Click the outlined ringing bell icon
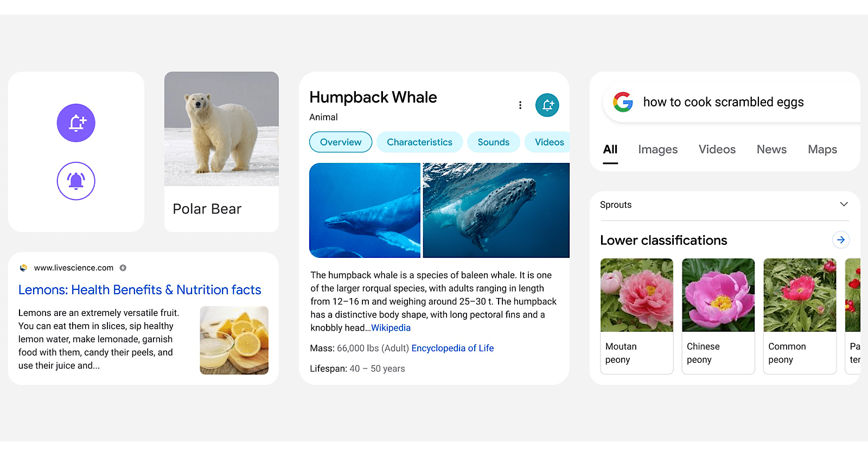This screenshot has width=868, height=456. tap(76, 181)
